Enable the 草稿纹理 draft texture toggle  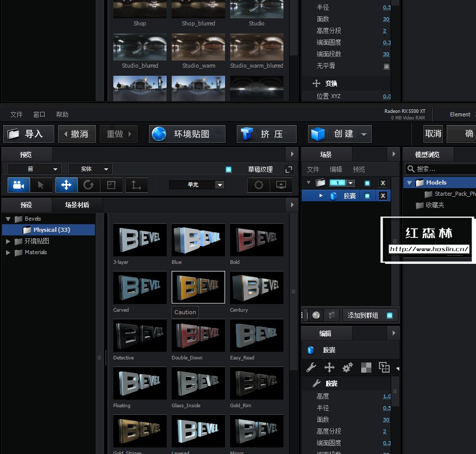pos(230,168)
